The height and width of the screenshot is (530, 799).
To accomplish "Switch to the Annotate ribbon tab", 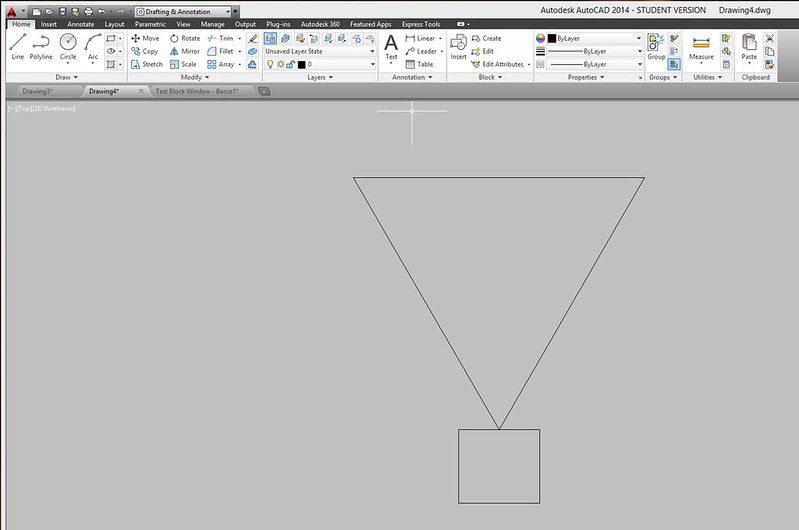I will (x=81, y=24).
